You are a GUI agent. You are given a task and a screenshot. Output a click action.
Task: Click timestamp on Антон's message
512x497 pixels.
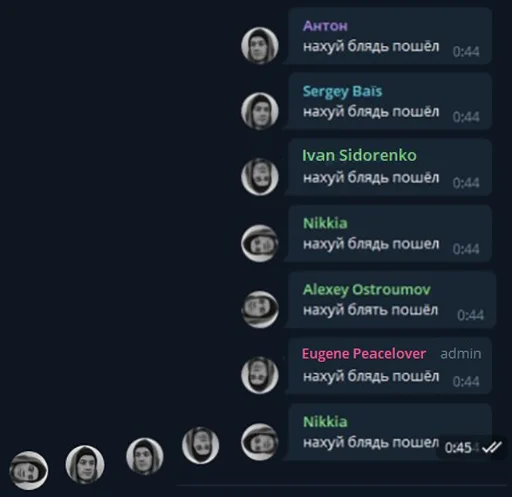click(466, 51)
